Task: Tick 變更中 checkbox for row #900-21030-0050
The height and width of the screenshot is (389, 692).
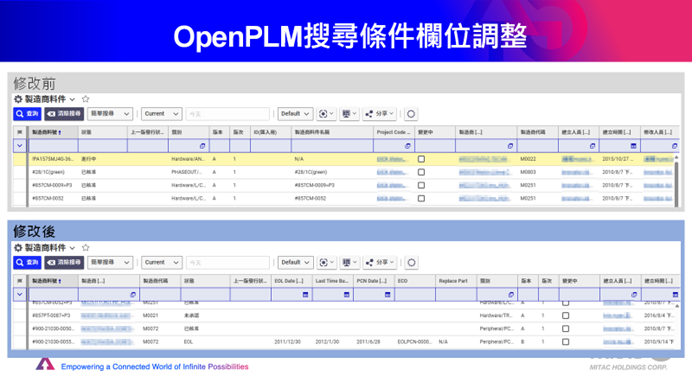Action: coord(565,329)
